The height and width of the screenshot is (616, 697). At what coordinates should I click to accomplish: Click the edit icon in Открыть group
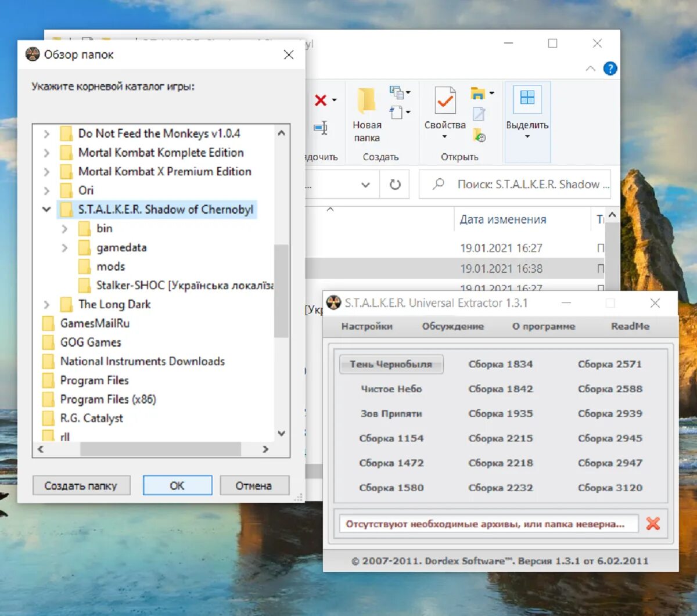tap(479, 114)
